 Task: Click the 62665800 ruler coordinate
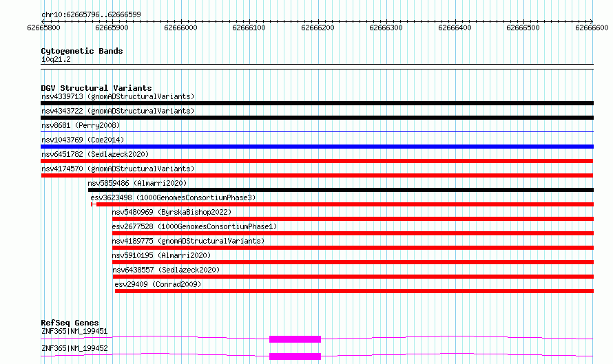click(x=44, y=28)
